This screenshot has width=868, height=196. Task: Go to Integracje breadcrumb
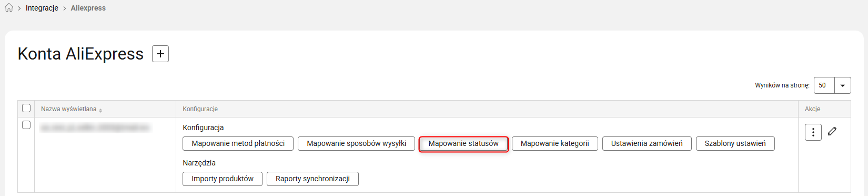click(42, 8)
